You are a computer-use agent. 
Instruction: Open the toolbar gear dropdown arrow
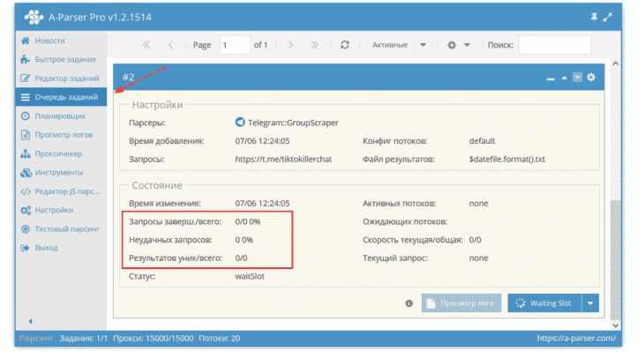(x=467, y=45)
